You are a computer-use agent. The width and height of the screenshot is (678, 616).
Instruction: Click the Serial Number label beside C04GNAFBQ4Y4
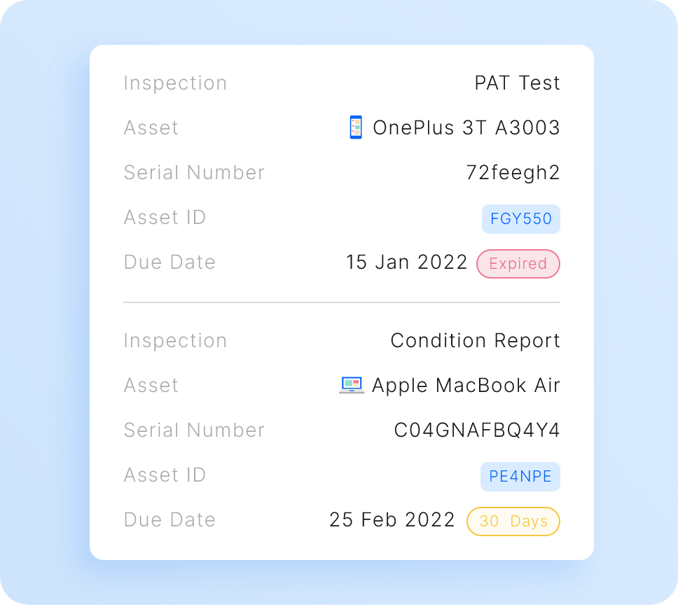pyautogui.click(x=194, y=430)
